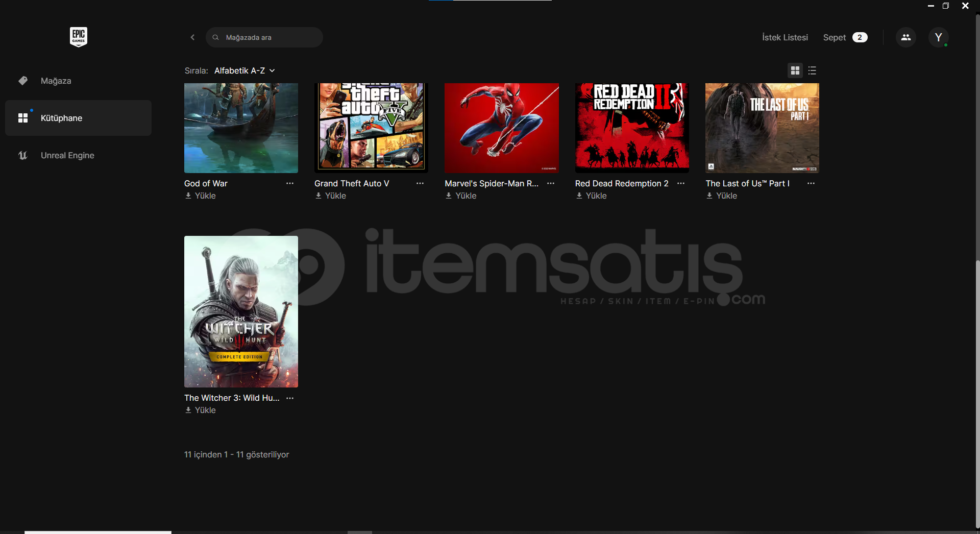The width and height of the screenshot is (980, 534).
Task: Install Grand Theft Auto V via Yükle
Action: pyautogui.click(x=330, y=196)
